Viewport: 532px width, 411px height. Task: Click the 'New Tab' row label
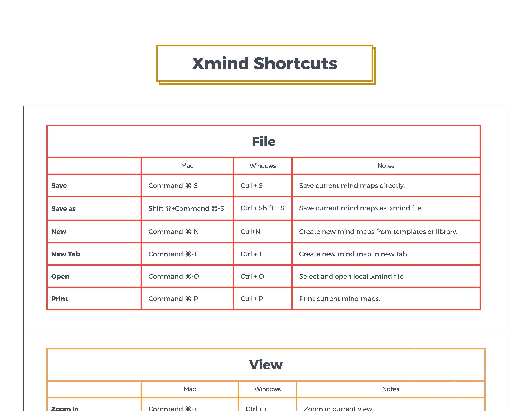(x=66, y=254)
